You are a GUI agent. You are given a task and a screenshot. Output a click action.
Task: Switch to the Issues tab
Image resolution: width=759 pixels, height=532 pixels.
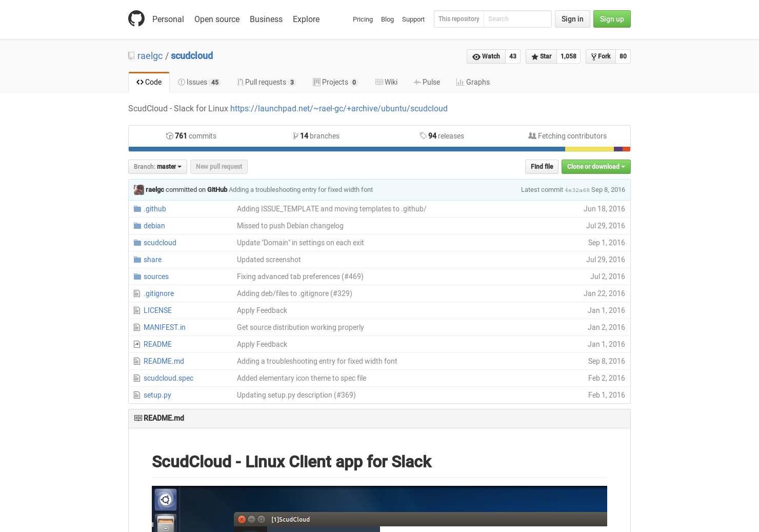coord(198,82)
